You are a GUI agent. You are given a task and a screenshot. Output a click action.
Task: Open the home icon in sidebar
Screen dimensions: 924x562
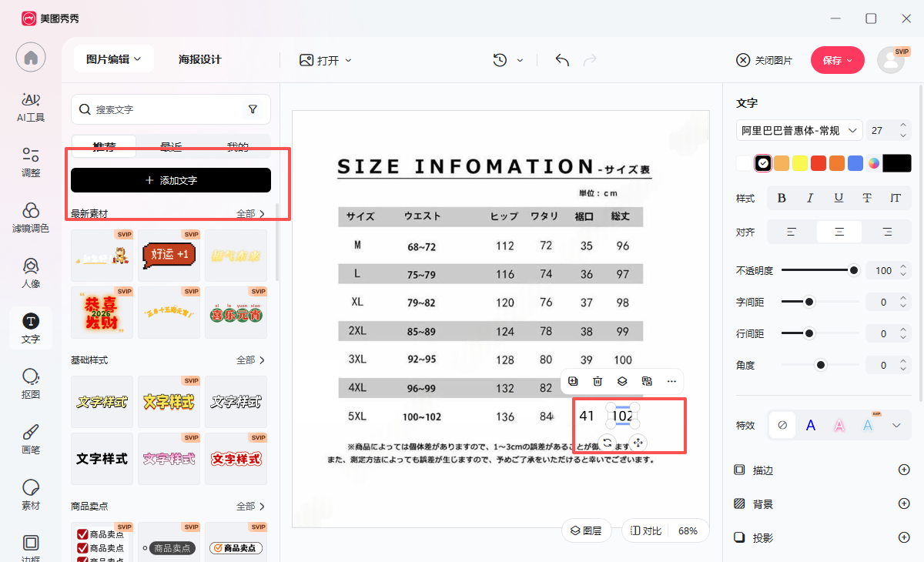pyautogui.click(x=31, y=58)
